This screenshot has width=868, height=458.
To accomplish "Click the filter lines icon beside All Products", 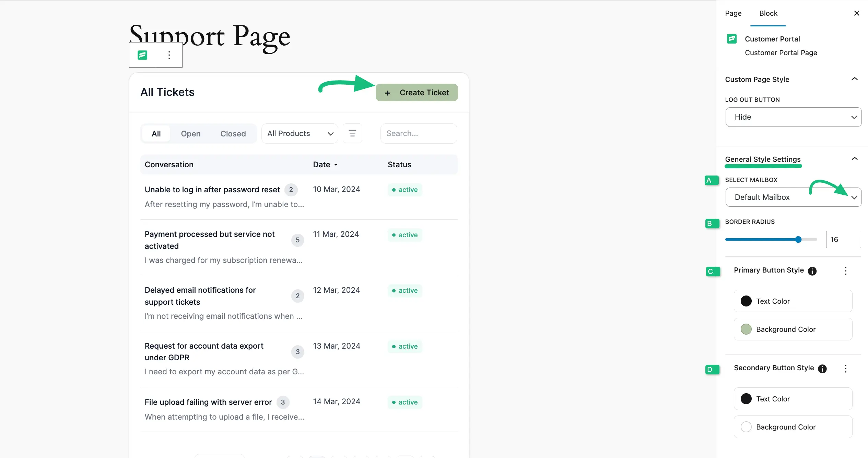I will (x=352, y=133).
